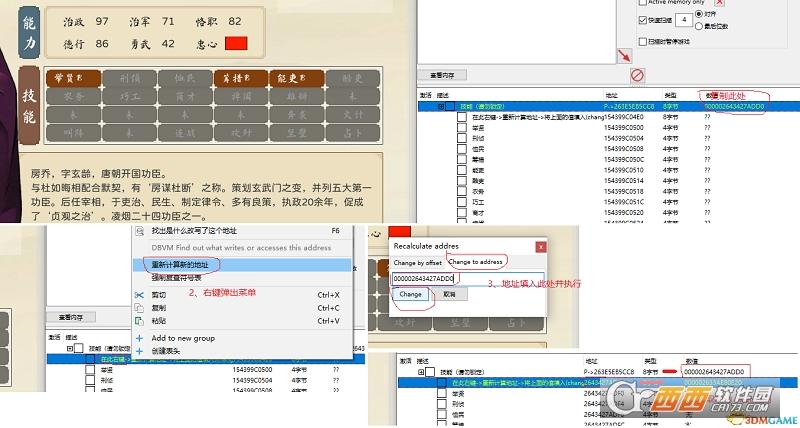
Task: Choose 创建表头 menu entry
Action: click(x=243, y=351)
